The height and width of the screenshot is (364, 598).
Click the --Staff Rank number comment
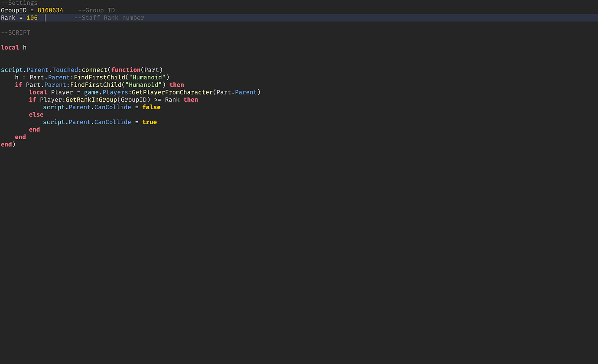(x=109, y=17)
